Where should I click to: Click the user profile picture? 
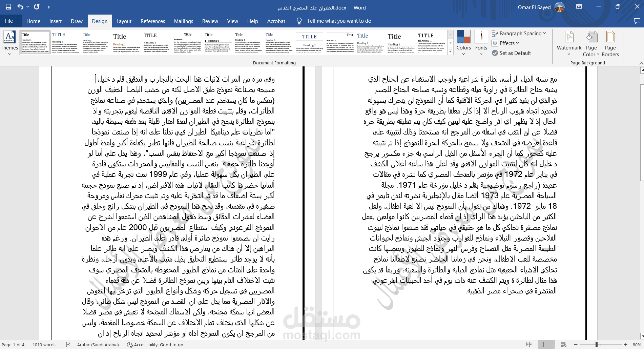[560, 7]
